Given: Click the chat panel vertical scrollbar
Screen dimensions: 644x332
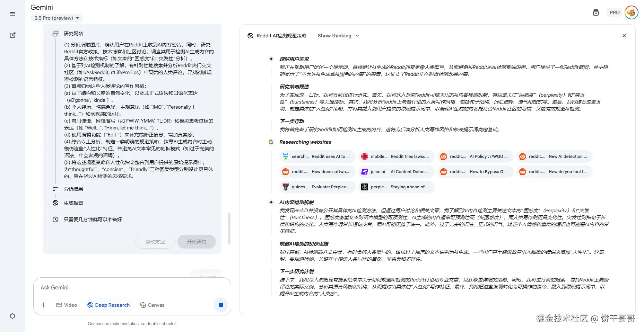Looking at the screenshot, I should pos(229,228).
